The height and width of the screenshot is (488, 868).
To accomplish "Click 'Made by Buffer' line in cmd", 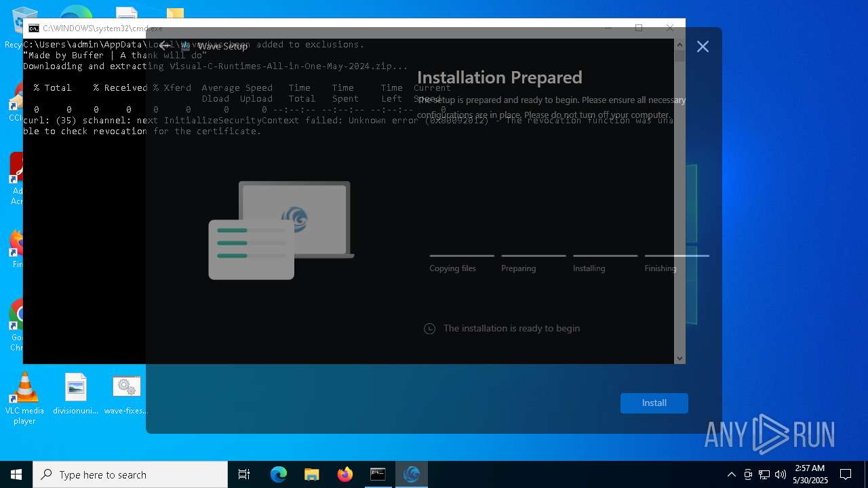I will click(x=115, y=56).
